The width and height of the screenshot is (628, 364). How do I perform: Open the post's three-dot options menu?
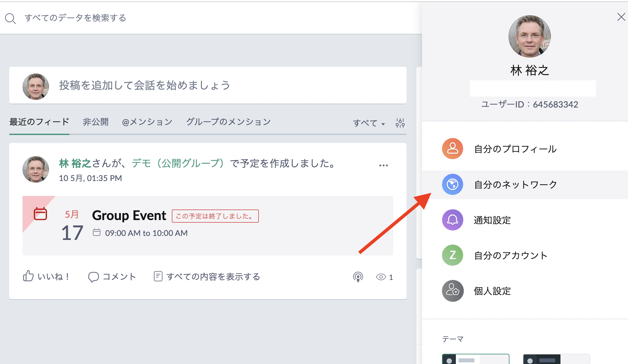pos(383,165)
